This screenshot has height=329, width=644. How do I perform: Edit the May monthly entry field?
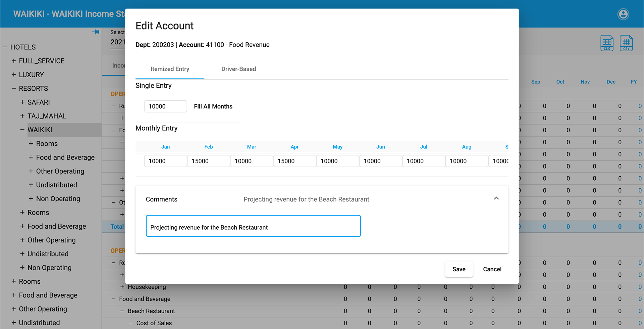(x=337, y=161)
